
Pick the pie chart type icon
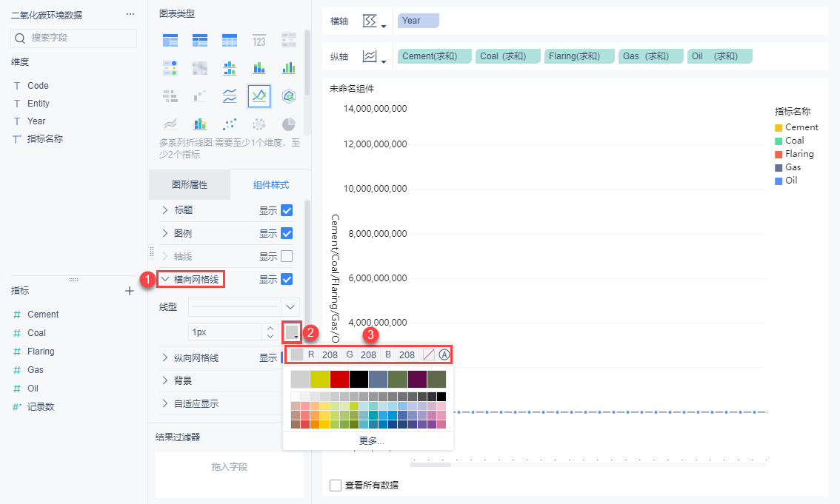[x=289, y=124]
